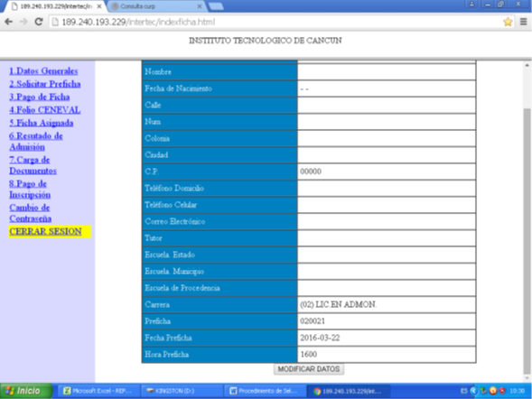The width and height of the screenshot is (532, 399).
Task: Open 7.Carga de Documentos link
Action: [33, 165]
